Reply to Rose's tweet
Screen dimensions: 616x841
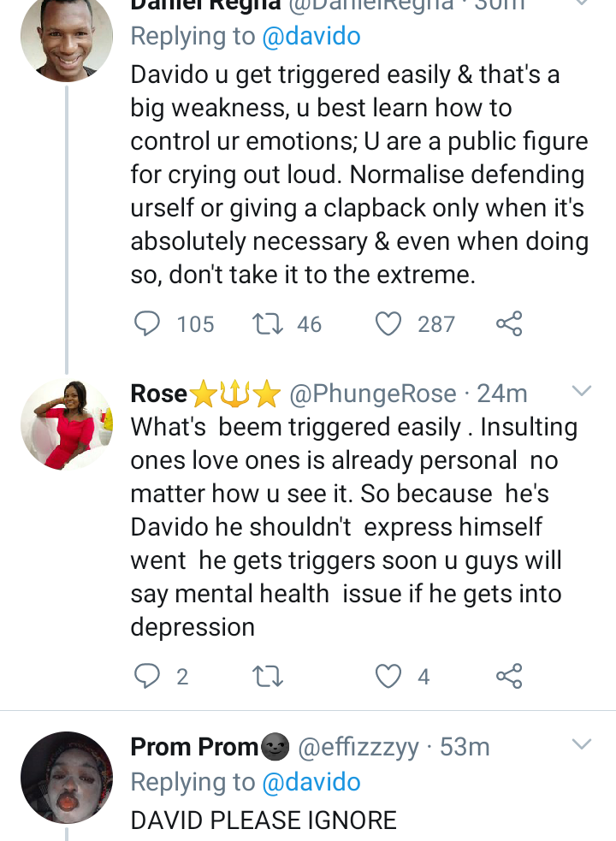[x=149, y=677]
